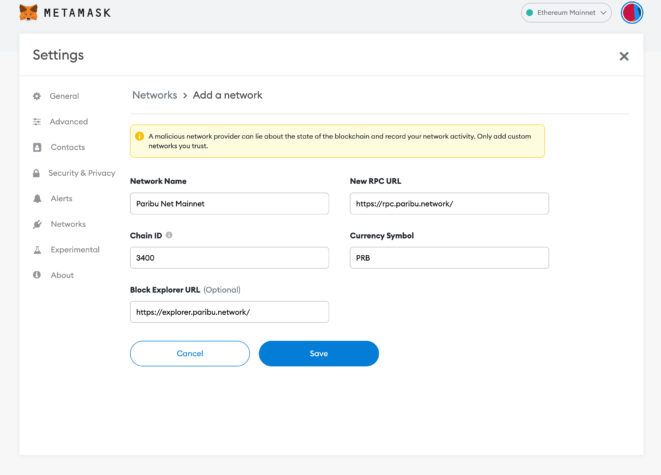The image size is (661, 475).
Task: Open the Ethereum Mainnet network dropdown
Action: (x=566, y=13)
